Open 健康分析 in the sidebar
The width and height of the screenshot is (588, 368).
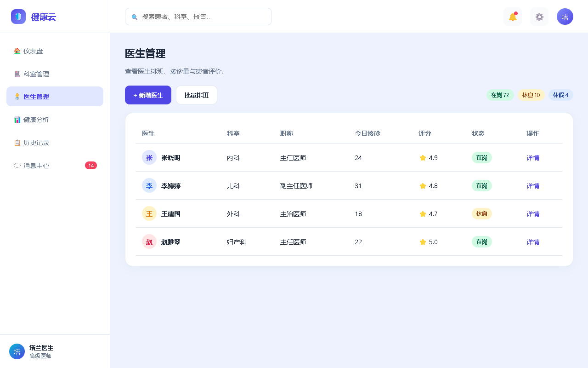pyautogui.click(x=55, y=120)
